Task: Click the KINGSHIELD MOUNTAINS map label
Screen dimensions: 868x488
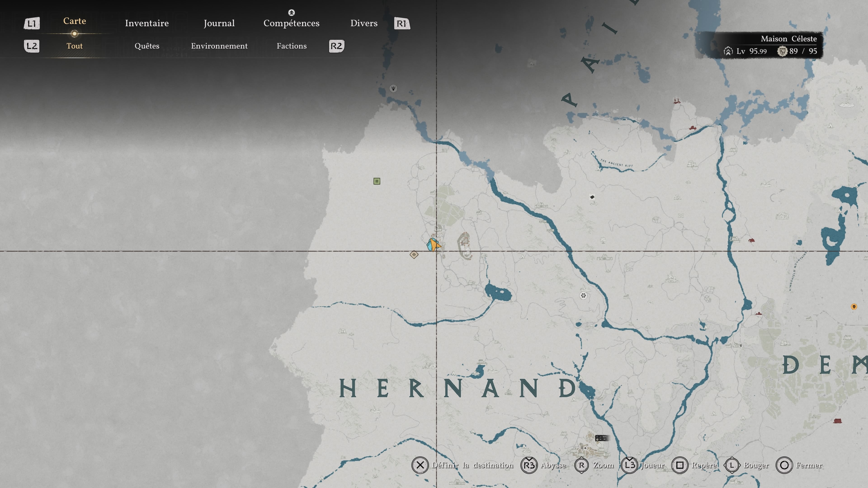Action: click(798, 271)
